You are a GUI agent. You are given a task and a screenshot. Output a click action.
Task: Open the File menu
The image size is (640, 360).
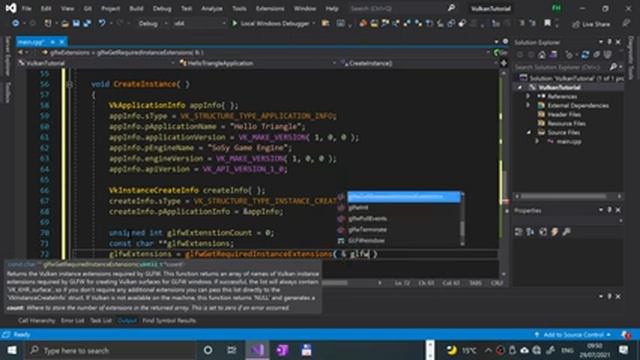tap(27, 8)
